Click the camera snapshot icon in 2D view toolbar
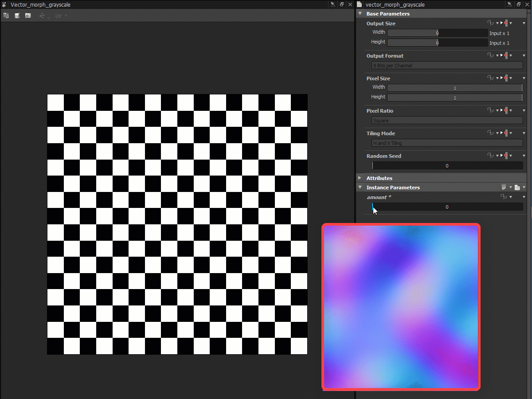 pyautogui.click(x=28, y=16)
